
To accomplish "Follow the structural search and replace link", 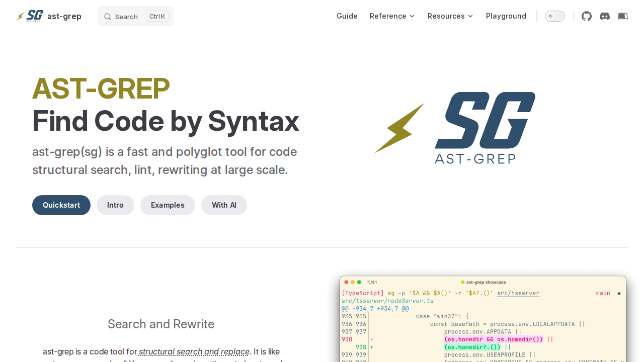I will tap(194, 351).
